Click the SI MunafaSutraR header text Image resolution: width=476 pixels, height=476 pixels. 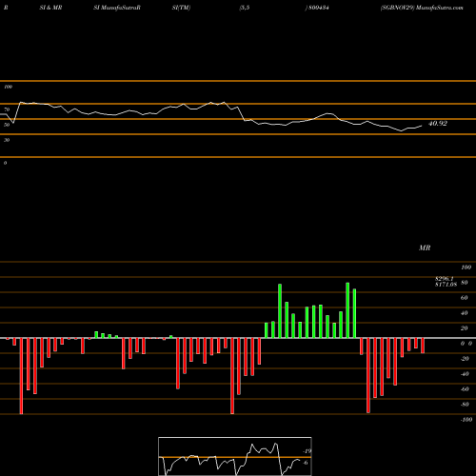117,8
